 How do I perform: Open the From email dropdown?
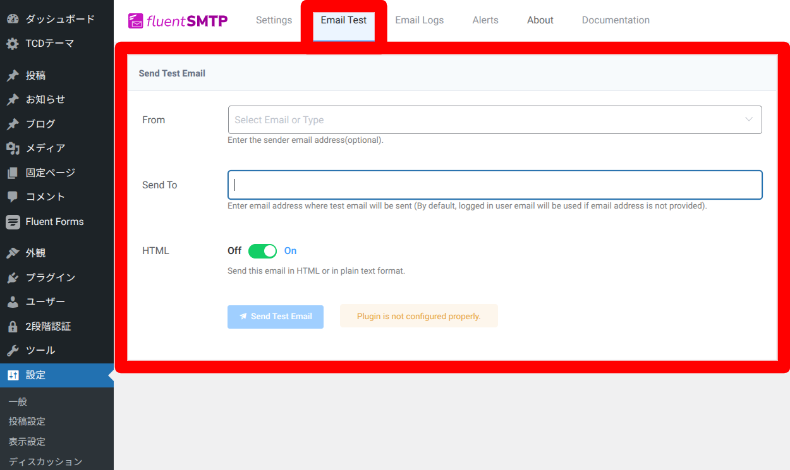(495, 120)
